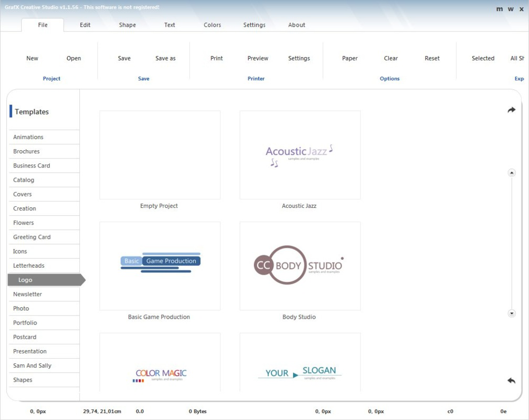
Task: Open the Text tab
Action: (170, 25)
